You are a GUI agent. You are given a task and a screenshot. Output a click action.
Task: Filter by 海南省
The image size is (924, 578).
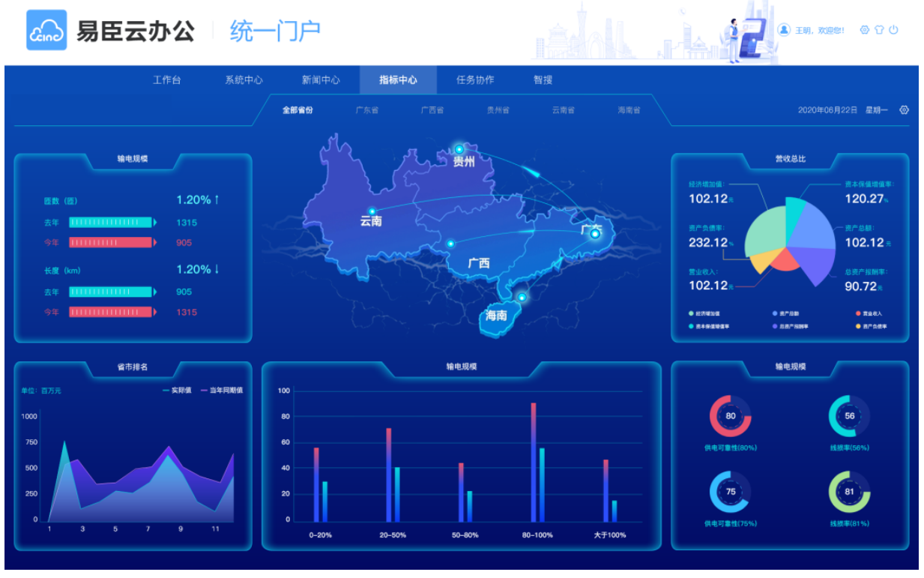[x=629, y=110]
